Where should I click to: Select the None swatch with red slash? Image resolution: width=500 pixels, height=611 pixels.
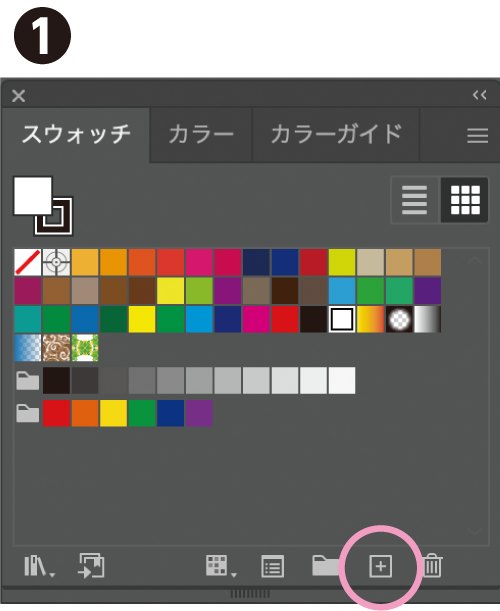coord(28,262)
